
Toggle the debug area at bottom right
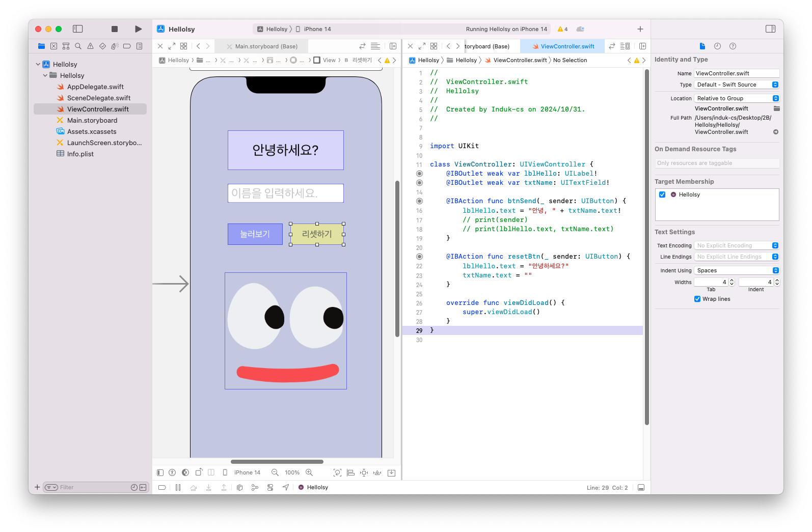coord(641,487)
